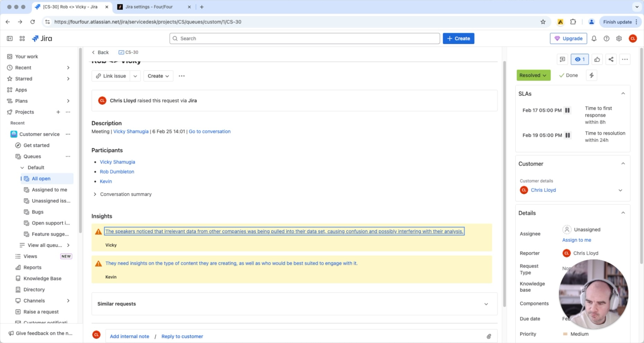Click the blue Create button
This screenshot has width=644, height=343.
[458, 38]
